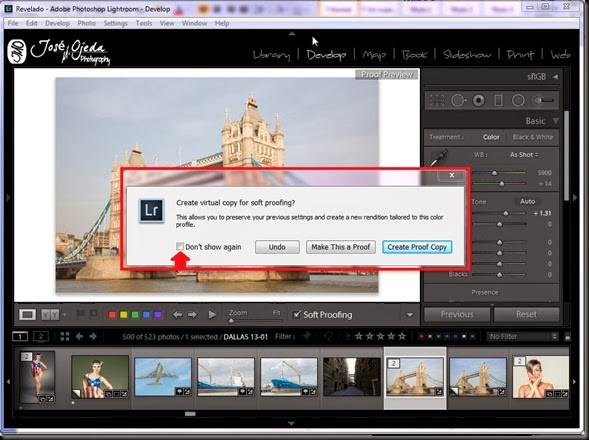Select the Red Eye Correction tool

(x=479, y=101)
